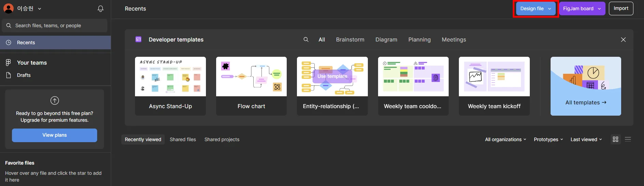Viewport: 644px width, 186px height.
Task: Switch to the Shared files tab
Action: pos(183,139)
